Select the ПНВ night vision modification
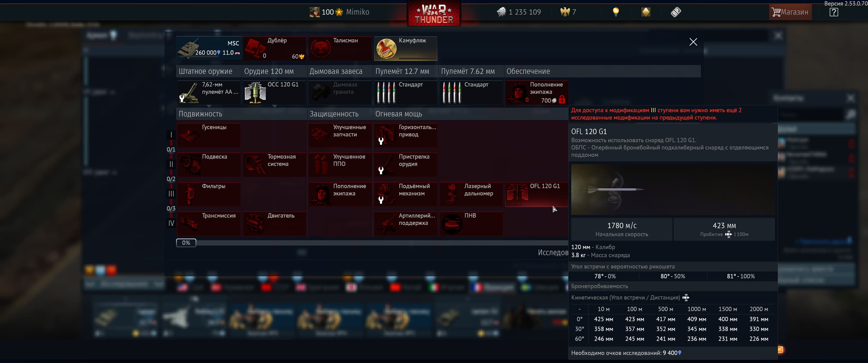The height and width of the screenshot is (363, 868). point(471,223)
